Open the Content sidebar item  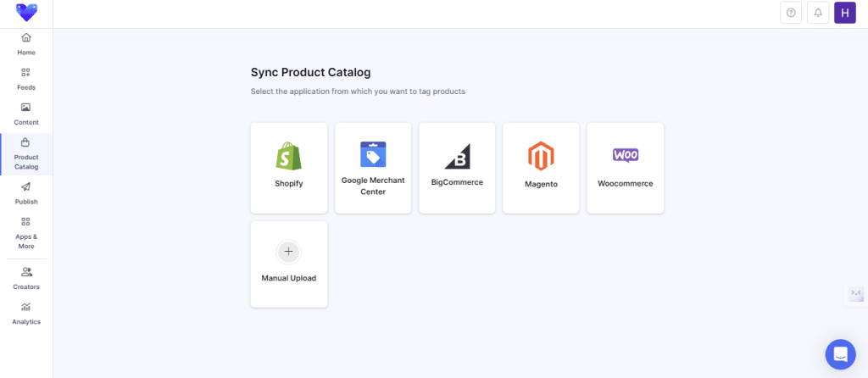tap(26, 114)
